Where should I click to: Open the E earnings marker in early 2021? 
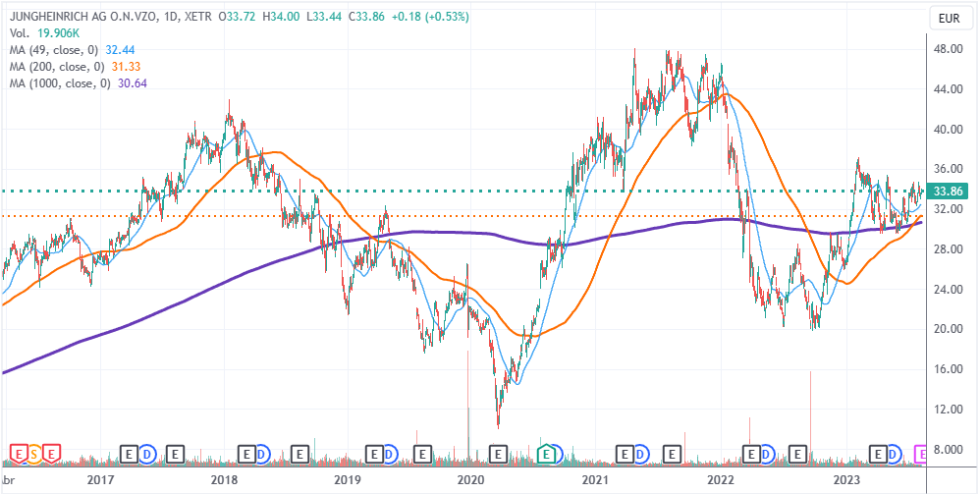(x=625, y=453)
